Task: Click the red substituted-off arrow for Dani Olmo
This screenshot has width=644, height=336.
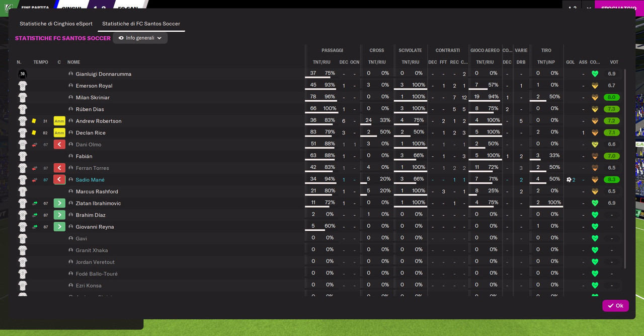Action: (59, 145)
